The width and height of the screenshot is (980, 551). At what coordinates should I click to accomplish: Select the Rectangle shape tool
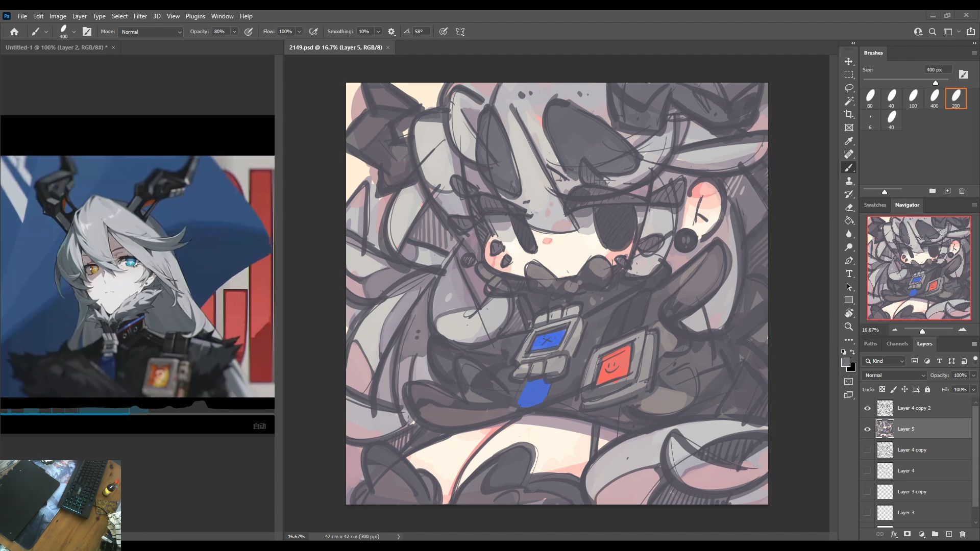pyautogui.click(x=849, y=300)
